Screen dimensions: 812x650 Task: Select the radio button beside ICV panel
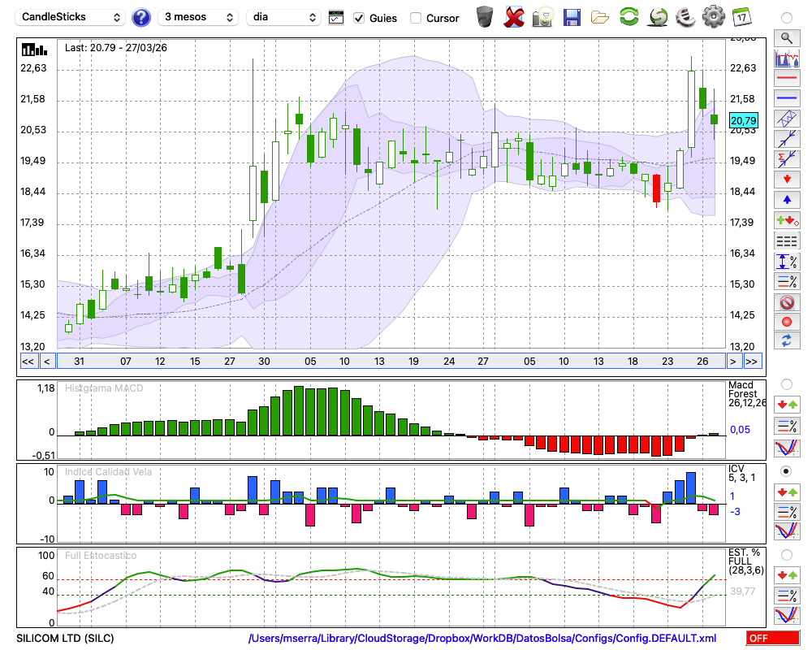pos(786,471)
